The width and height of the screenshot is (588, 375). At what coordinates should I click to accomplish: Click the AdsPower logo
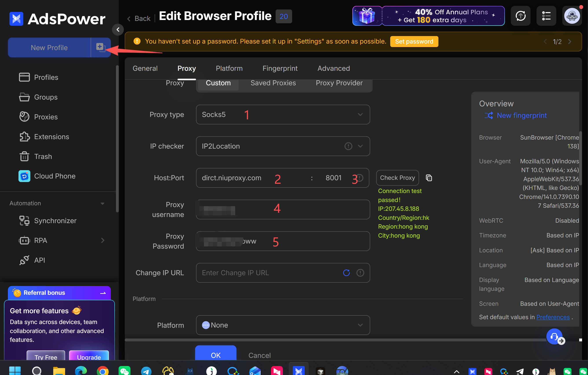pyautogui.click(x=58, y=19)
